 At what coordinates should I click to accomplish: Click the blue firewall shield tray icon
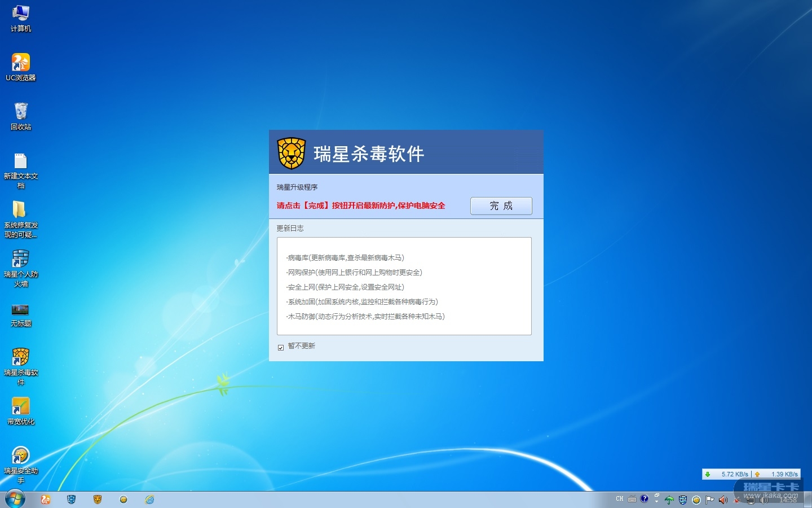(x=683, y=500)
